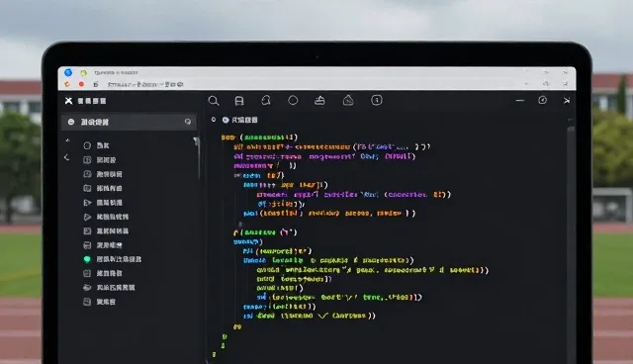Select the last item in the sidebar list

[99, 302]
